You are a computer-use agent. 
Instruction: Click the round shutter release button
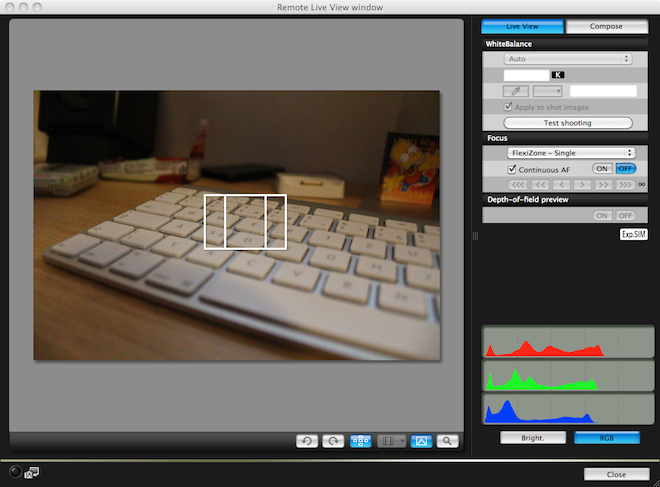click(x=15, y=471)
